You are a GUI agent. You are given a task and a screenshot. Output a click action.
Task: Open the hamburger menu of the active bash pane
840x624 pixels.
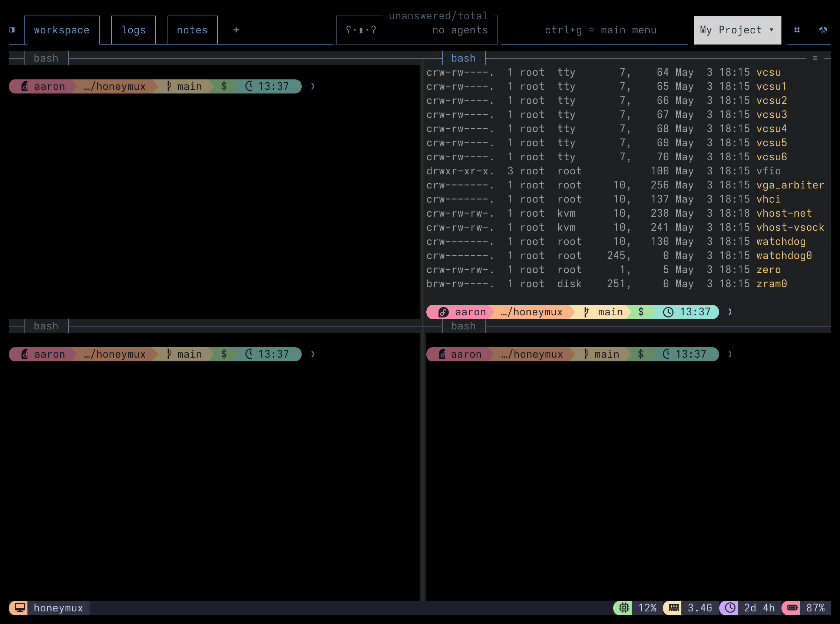pyautogui.click(x=815, y=58)
